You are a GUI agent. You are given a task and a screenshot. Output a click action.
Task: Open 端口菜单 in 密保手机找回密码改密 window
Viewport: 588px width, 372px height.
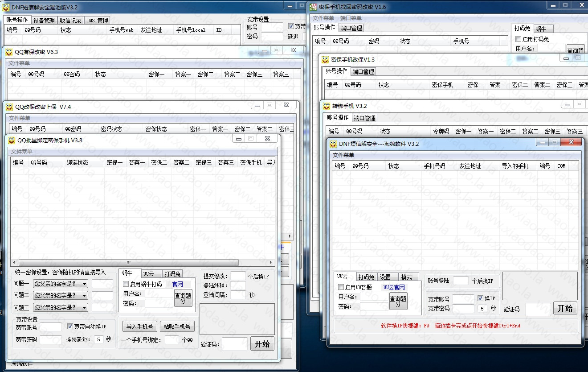click(x=351, y=18)
